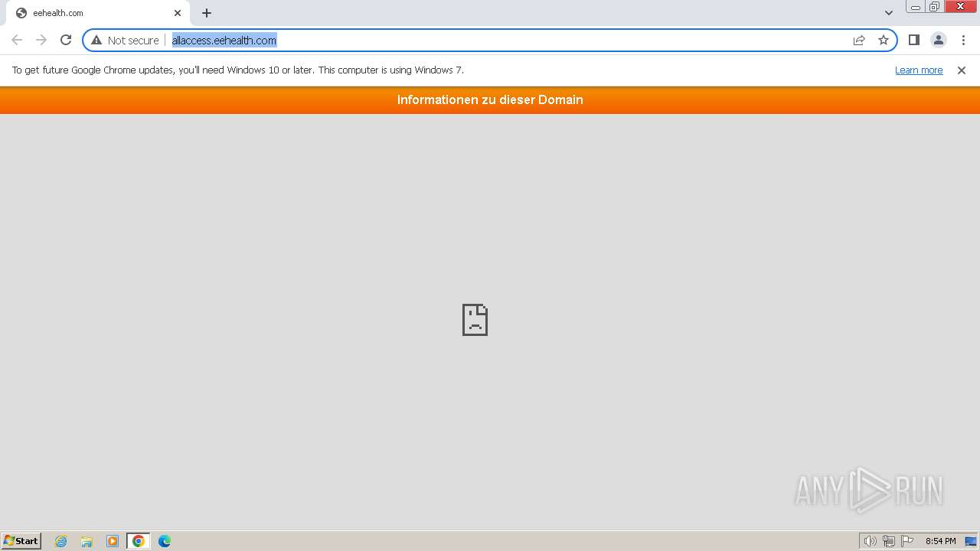Open Chrome three-dot menu
Image resolution: width=980 pixels, height=551 pixels.
point(963,40)
